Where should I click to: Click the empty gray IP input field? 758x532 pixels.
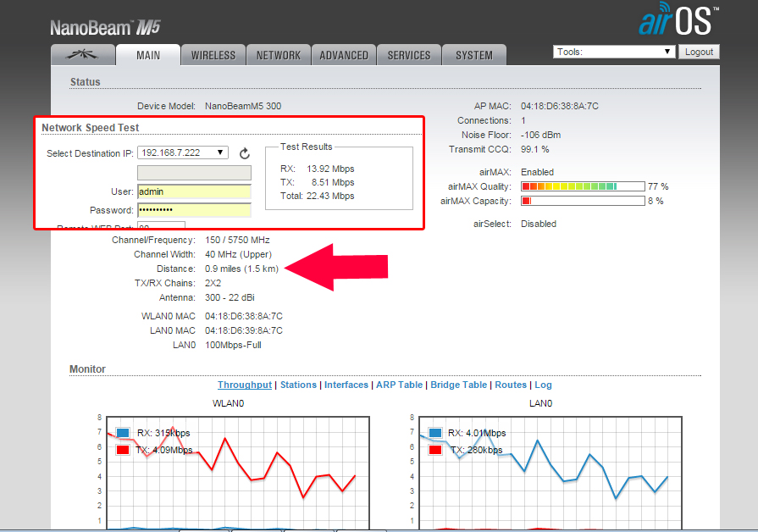194,173
